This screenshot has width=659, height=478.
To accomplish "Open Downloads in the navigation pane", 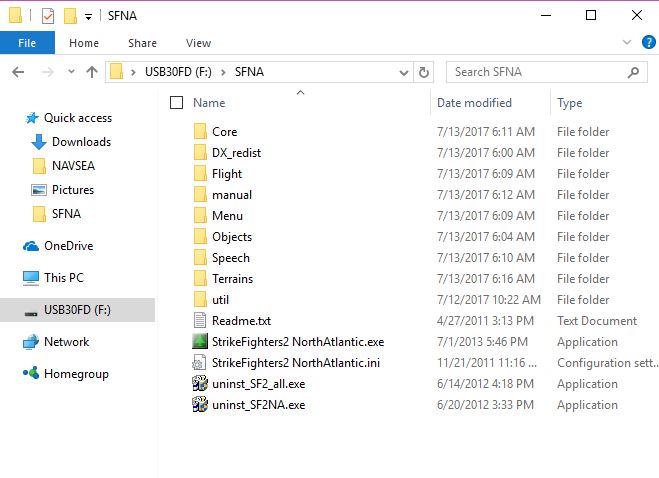I will (82, 142).
